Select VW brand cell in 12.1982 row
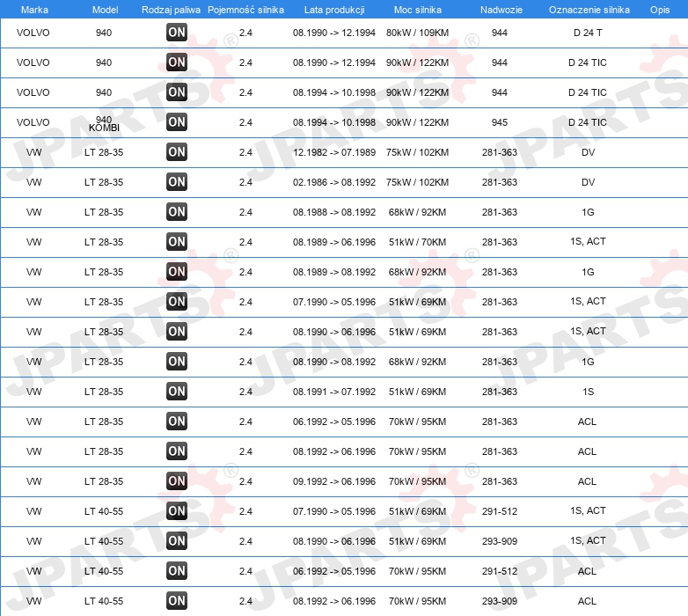 pos(33,152)
